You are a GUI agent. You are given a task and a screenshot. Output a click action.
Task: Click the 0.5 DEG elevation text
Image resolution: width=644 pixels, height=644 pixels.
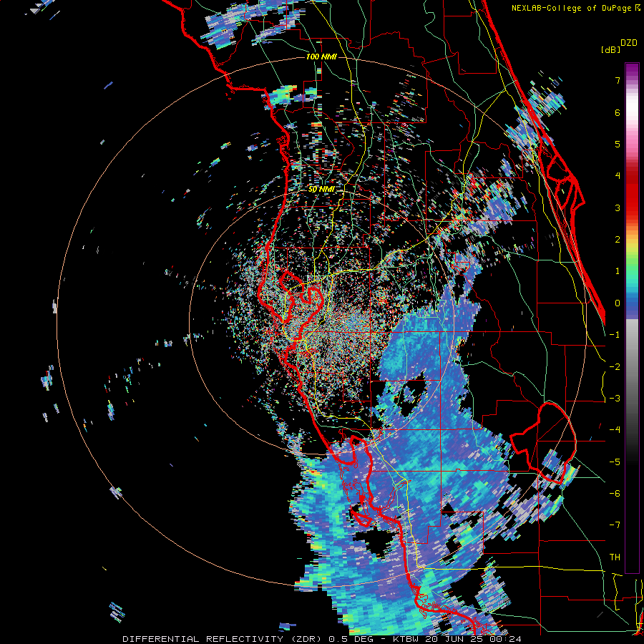[x=352, y=639]
